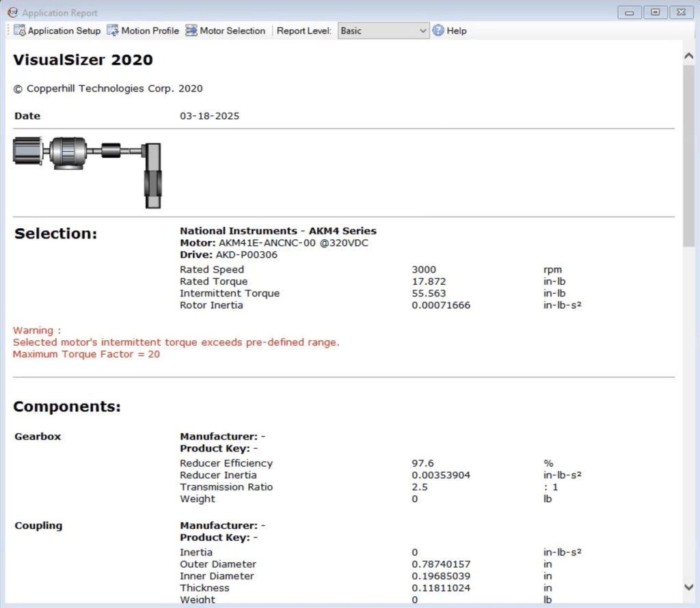Click the scroll up arrow of the report
The height and width of the screenshot is (608, 700).
tap(689, 56)
